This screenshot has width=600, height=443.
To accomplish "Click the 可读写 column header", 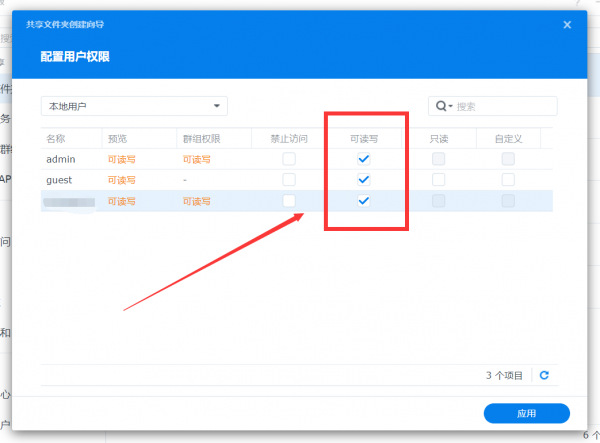I will coord(364,138).
